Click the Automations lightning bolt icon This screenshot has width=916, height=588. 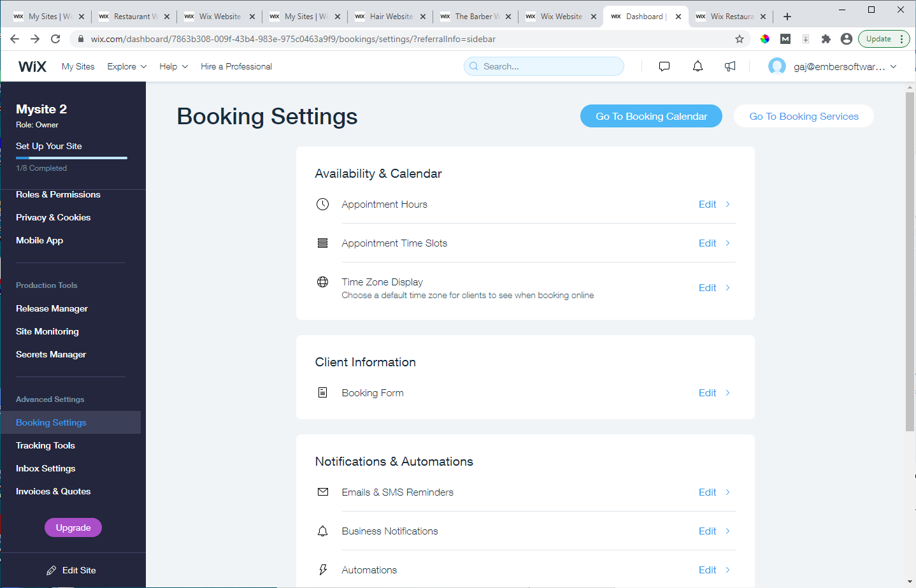tap(323, 570)
